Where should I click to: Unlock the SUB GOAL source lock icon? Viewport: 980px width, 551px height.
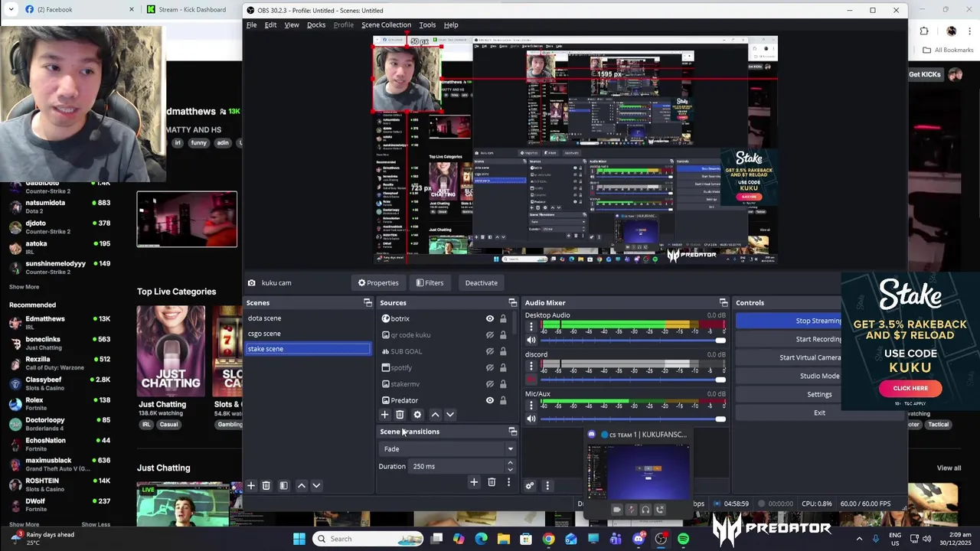[503, 351]
